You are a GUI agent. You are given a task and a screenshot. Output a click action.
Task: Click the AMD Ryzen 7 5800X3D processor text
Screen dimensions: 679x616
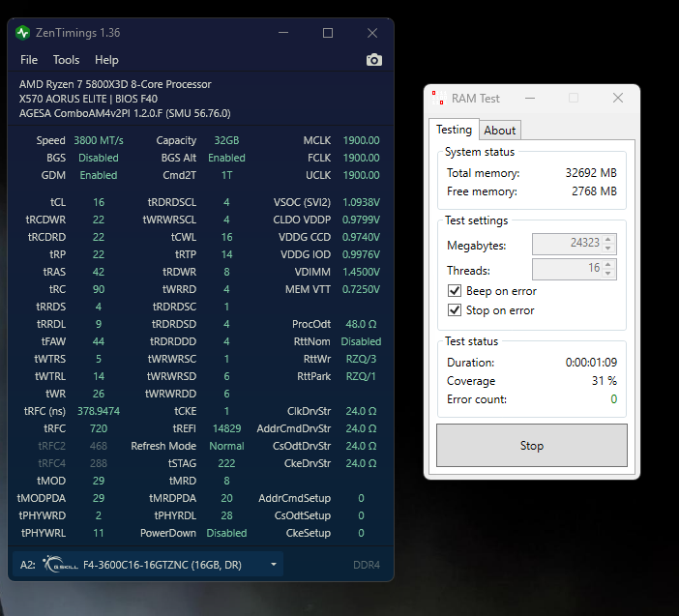115,84
